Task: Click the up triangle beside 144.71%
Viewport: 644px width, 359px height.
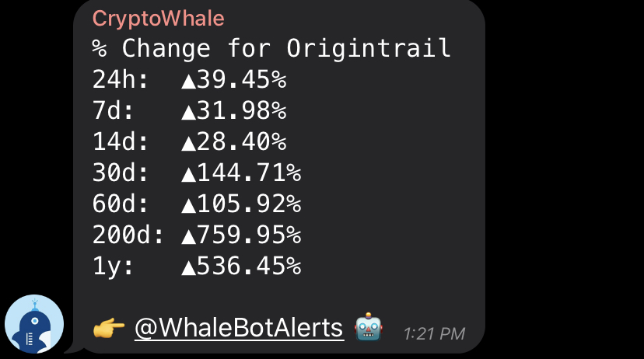Action: point(188,175)
